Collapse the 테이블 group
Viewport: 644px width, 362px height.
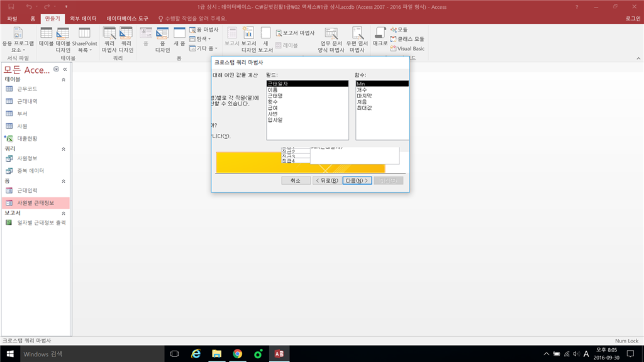[64, 80]
